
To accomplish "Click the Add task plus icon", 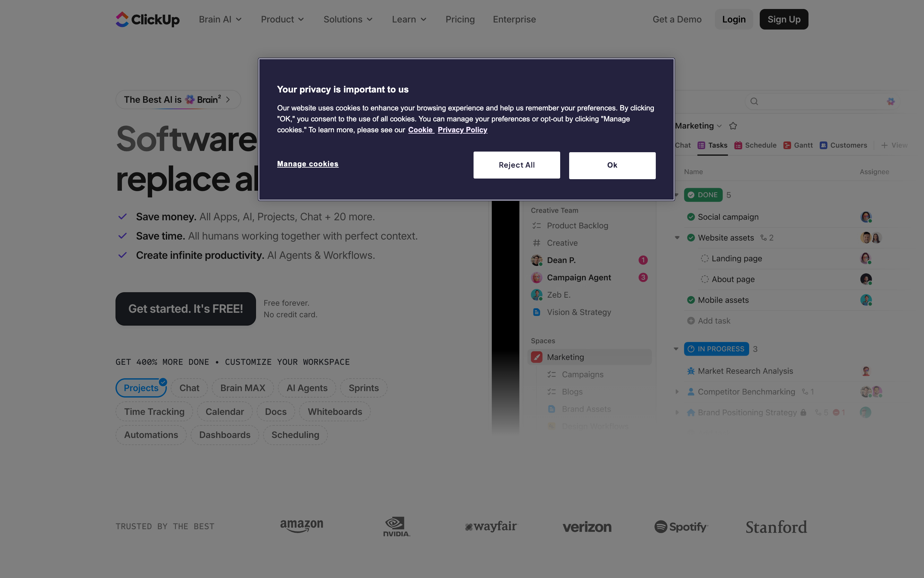I will coord(691,321).
